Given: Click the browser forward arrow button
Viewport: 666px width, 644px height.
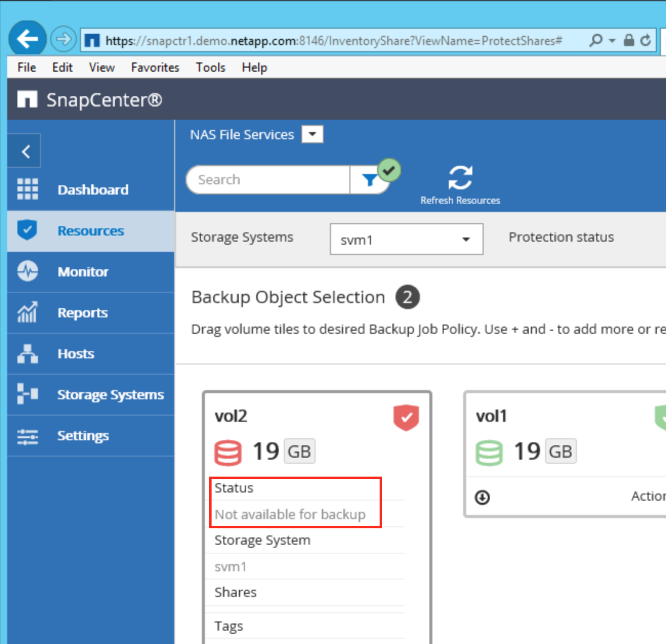Looking at the screenshot, I should tap(64, 39).
